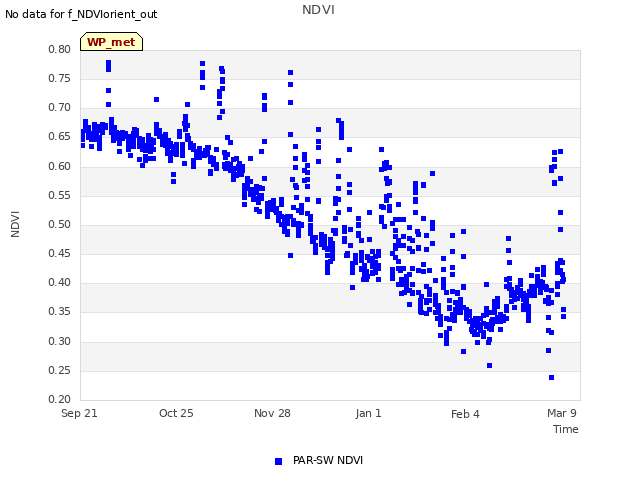Click the 0.65 y-axis tick value
The width and height of the screenshot is (640, 480).
(60, 137)
